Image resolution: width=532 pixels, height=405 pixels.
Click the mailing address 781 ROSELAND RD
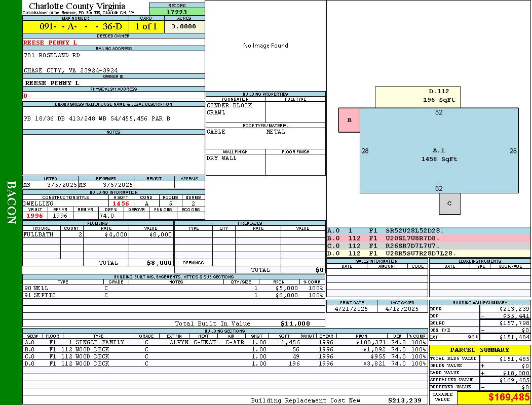[x=52, y=55]
